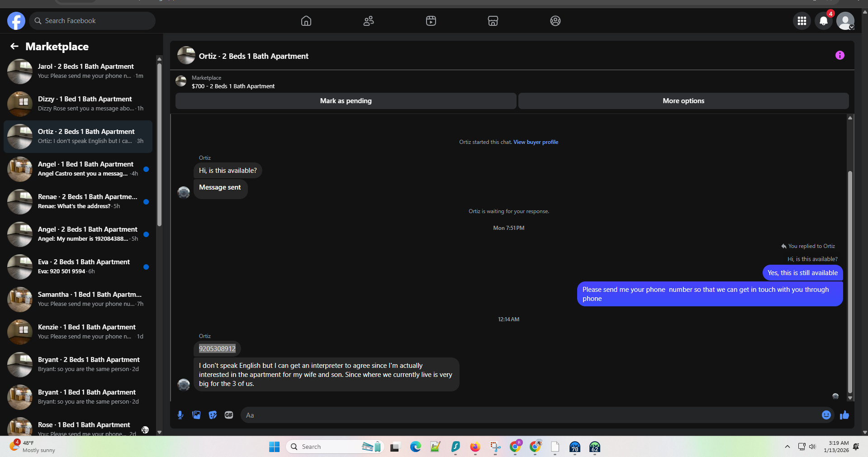Open the volume control in system tray

click(812, 447)
